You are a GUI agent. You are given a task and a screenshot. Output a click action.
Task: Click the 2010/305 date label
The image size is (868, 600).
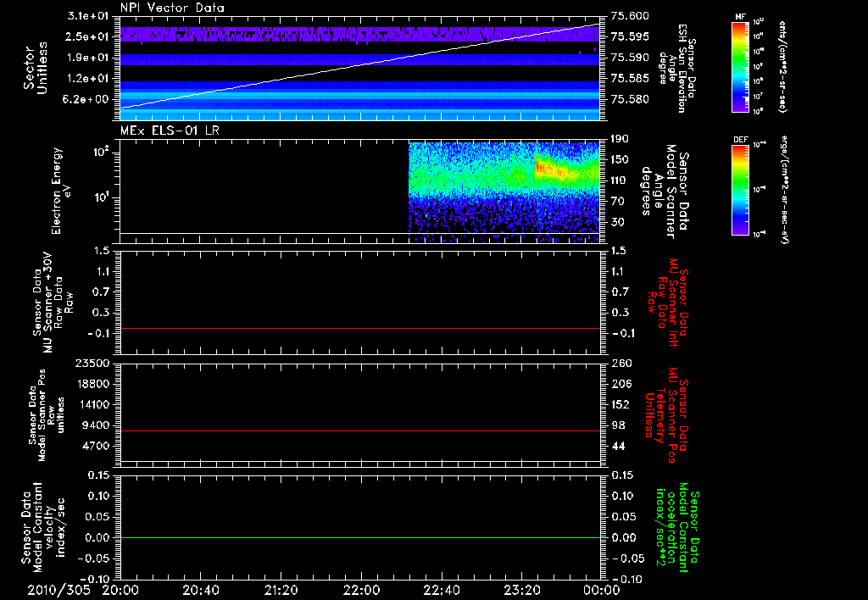58,589
